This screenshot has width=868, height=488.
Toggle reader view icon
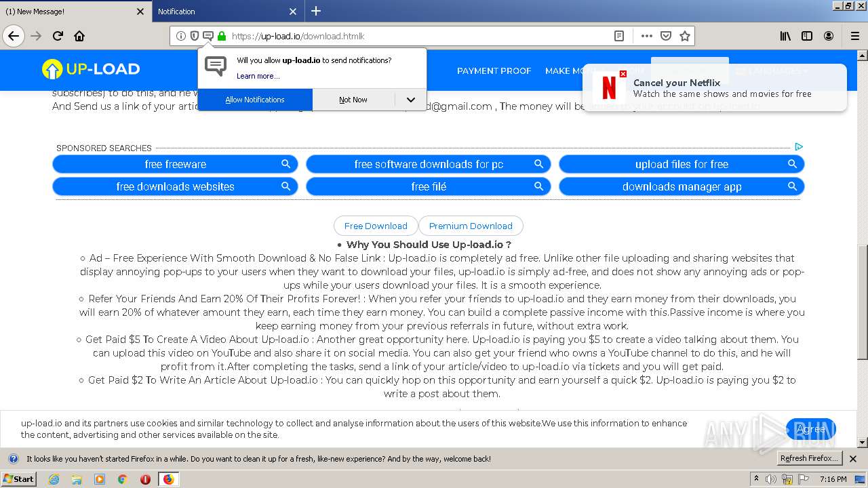coord(619,36)
